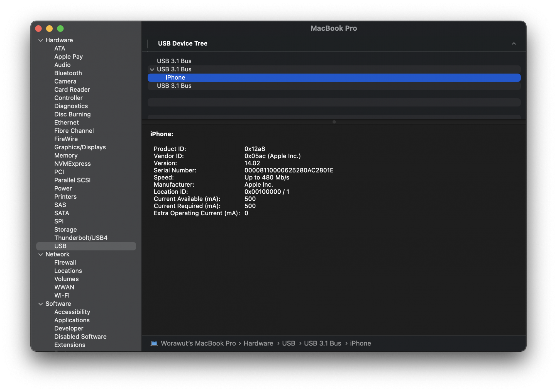Collapse the USB Device Tree header chevron
Image resolution: width=557 pixels, height=392 pixels.
point(514,43)
